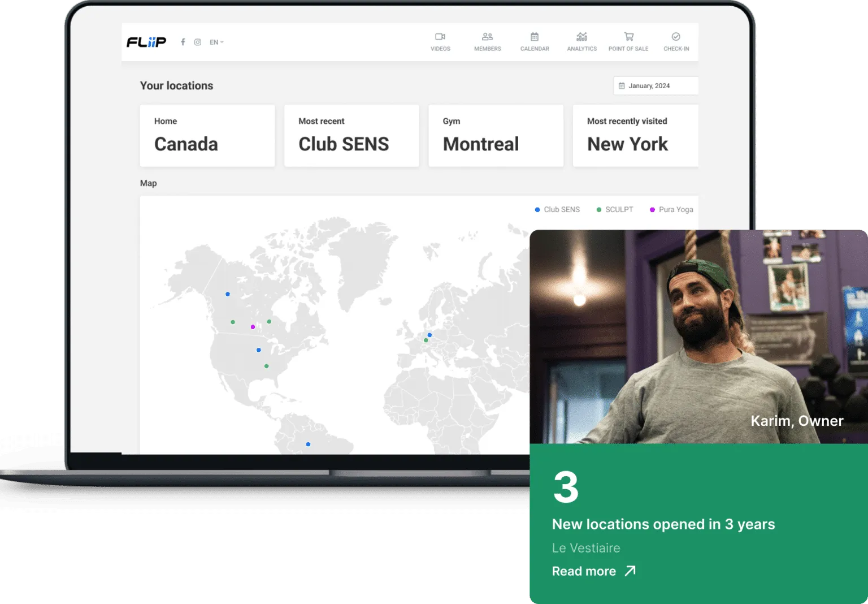The height and width of the screenshot is (604, 868).
Task: Toggle Club SENS legend entry
Action: click(557, 209)
